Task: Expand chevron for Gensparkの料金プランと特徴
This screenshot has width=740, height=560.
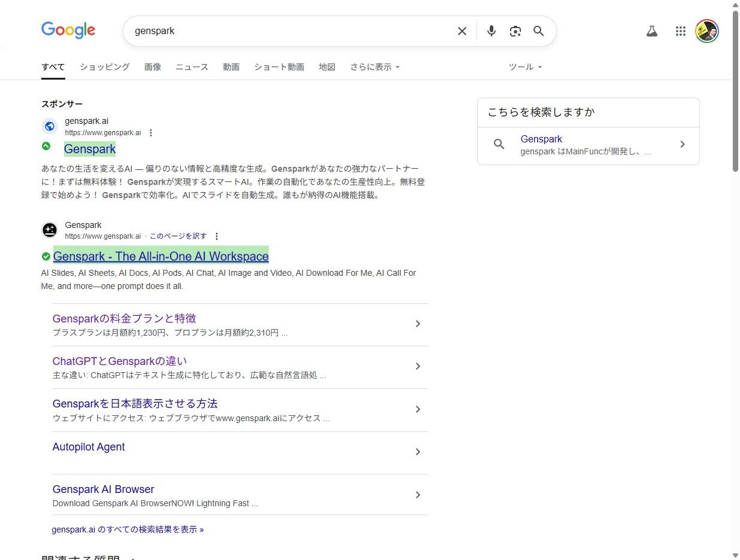Action: (x=418, y=324)
